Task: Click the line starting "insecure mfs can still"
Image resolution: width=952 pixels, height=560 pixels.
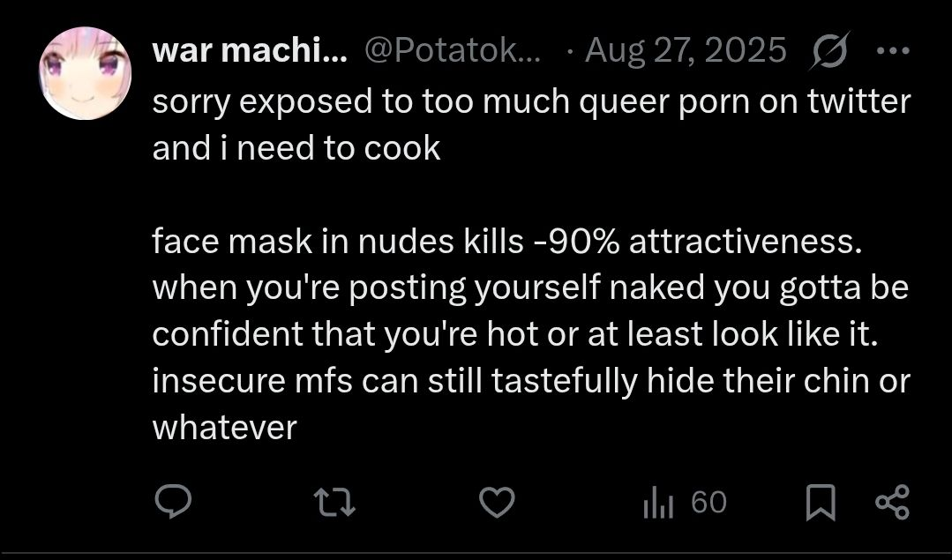Action: tap(531, 381)
